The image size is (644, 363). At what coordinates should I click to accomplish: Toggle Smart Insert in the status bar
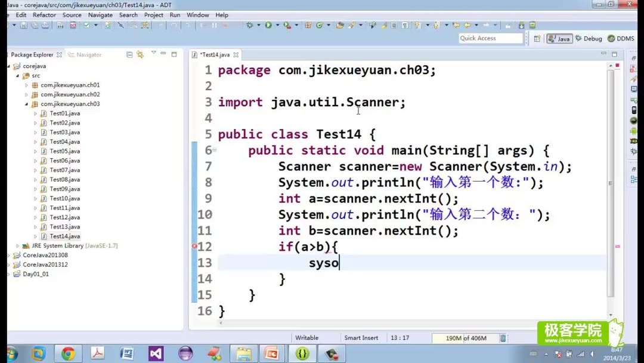pos(361,337)
